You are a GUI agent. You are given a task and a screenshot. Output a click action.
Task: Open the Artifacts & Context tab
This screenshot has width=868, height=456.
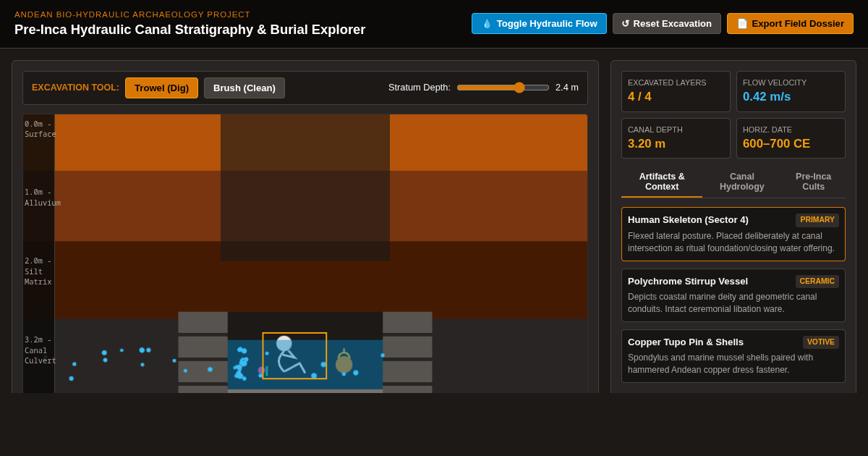tap(662, 182)
